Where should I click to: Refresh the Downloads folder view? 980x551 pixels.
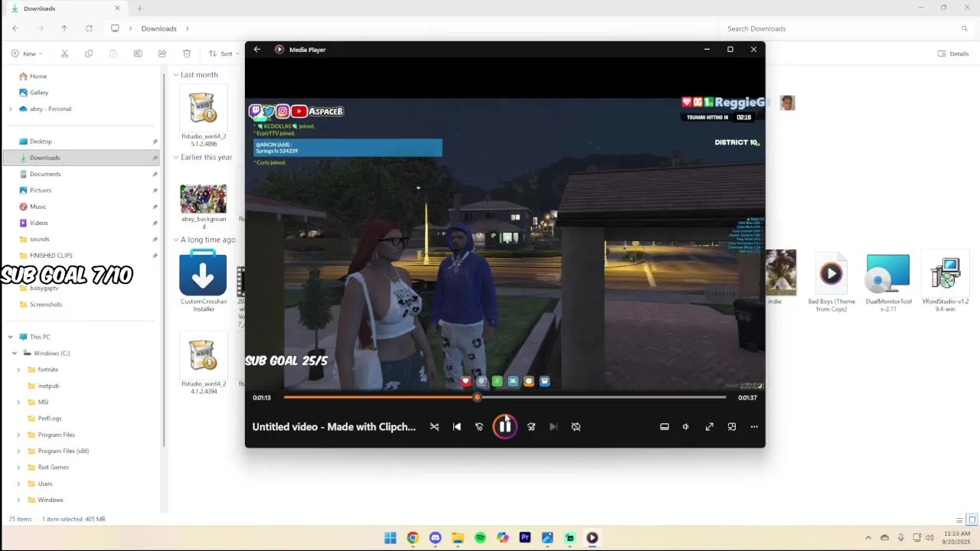89,28
